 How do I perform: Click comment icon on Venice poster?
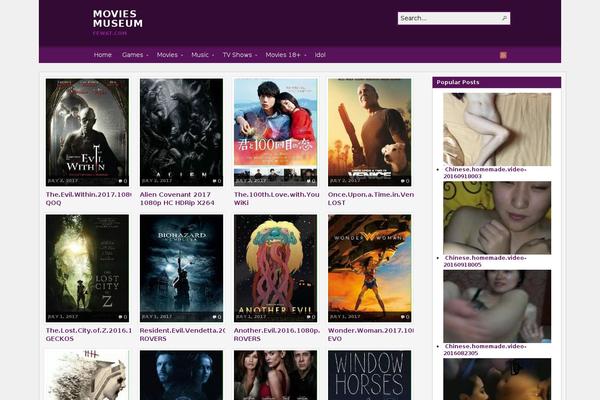[x=403, y=181]
